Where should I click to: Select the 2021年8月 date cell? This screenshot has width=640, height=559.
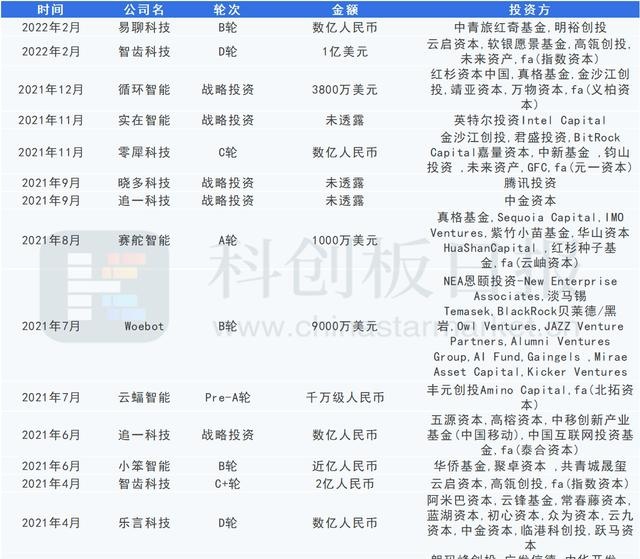pyautogui.click(x=51, y=240)
